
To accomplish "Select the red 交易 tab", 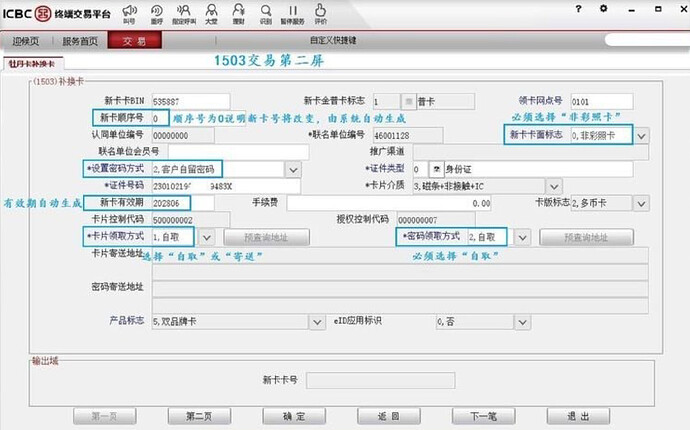I will pos(135,40).
